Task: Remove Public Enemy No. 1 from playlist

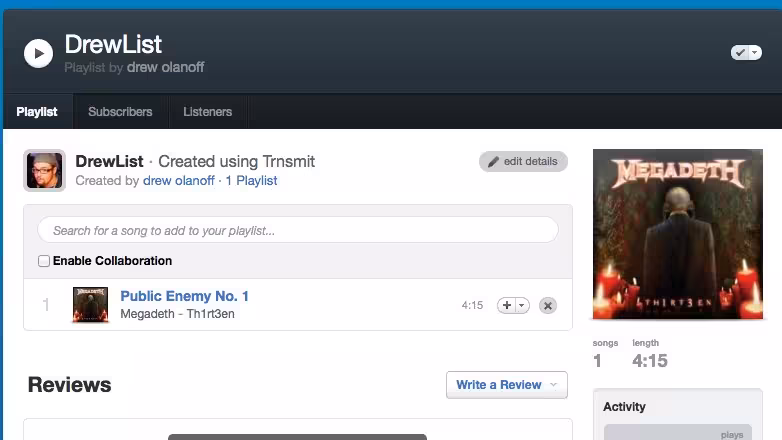Action: pyautogui.click(x=548, y=305)
